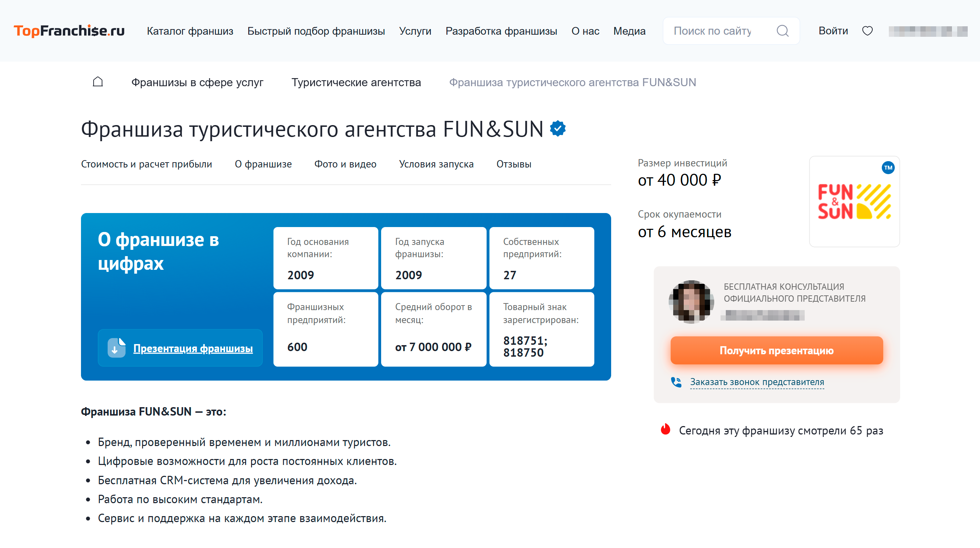
Task: Open the О нас menu item
Action: (x=585, y=31)
